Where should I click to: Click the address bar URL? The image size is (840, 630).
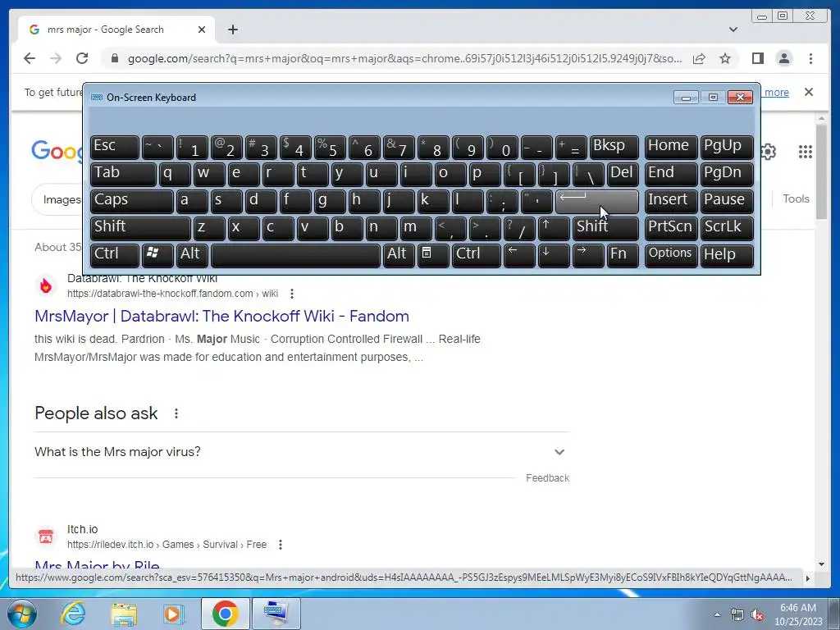pyautogui.click(x=404, y=58)
